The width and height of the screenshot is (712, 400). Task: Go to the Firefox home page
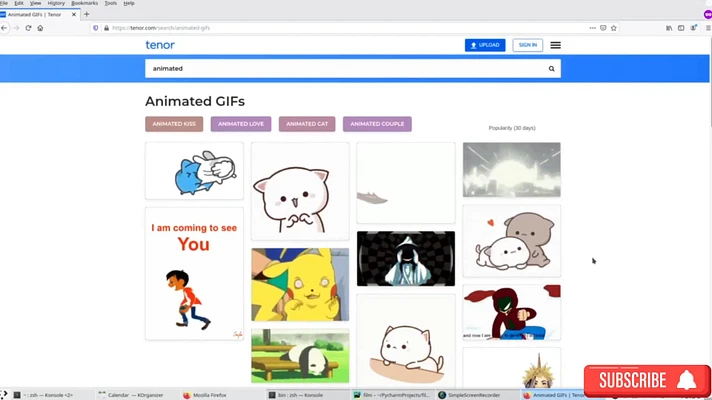tap(40, 28)
